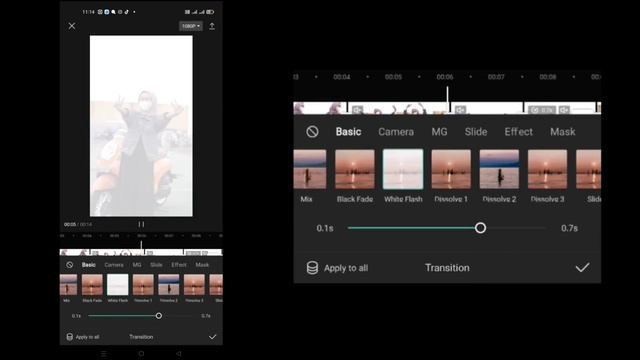Tap the export upload icon on the phone screen
The image size is (640, 360).
pyautogui.click(x=212, y=26)
